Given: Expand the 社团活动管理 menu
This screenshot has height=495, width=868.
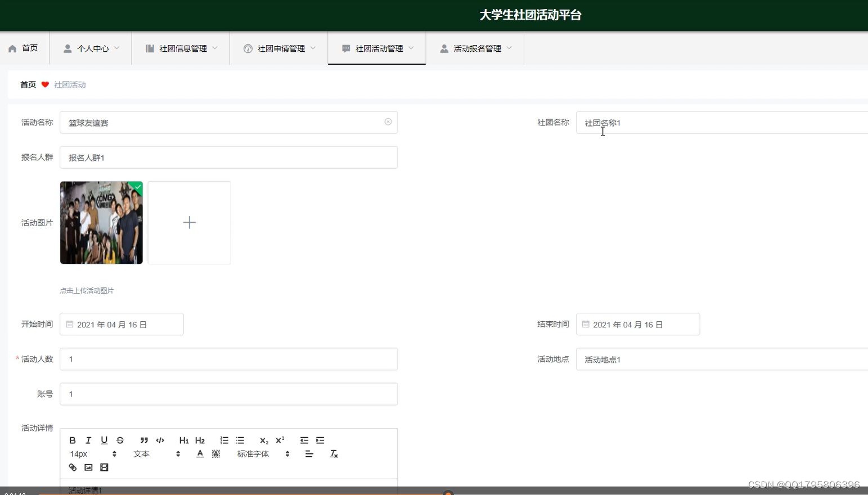Looking at the screenshot, I should pos(377,48).
